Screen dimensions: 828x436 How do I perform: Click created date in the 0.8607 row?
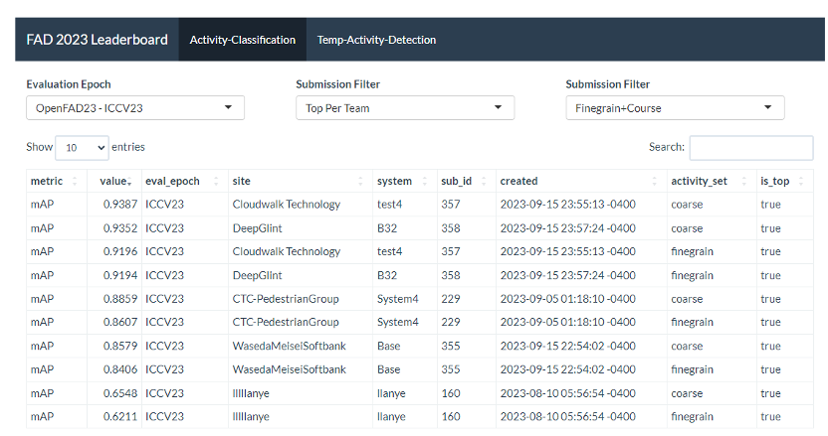pyautogui.click(x=568, y=322)
